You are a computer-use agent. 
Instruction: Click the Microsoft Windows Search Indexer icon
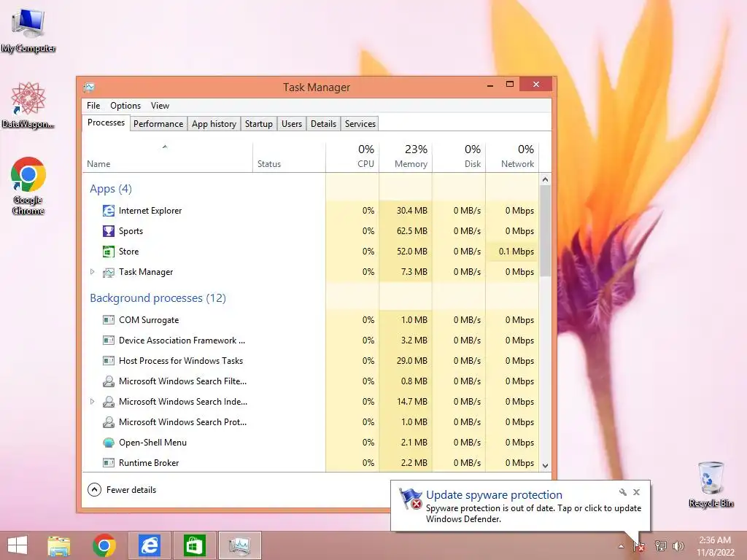109,402
